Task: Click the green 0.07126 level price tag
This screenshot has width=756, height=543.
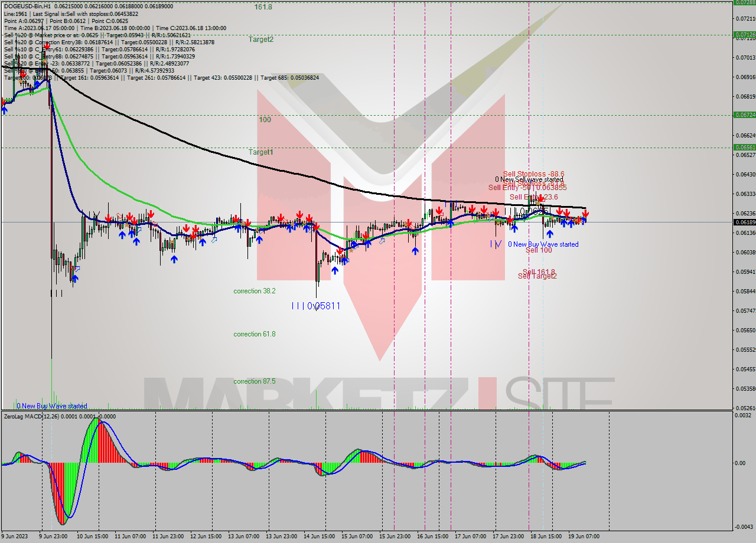Action: pos(744,35)
